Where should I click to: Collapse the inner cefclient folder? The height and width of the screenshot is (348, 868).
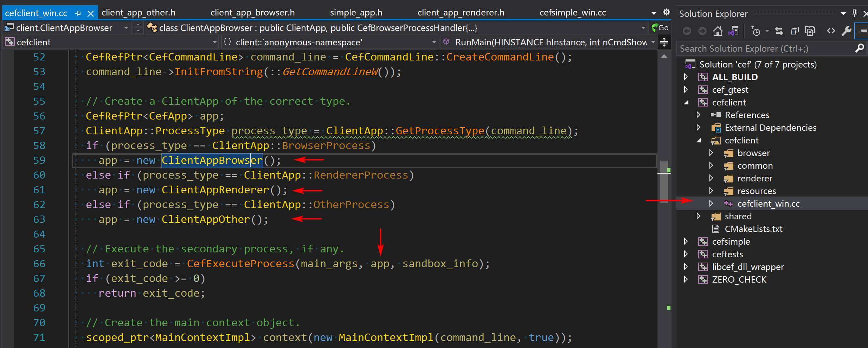point(699,140)
